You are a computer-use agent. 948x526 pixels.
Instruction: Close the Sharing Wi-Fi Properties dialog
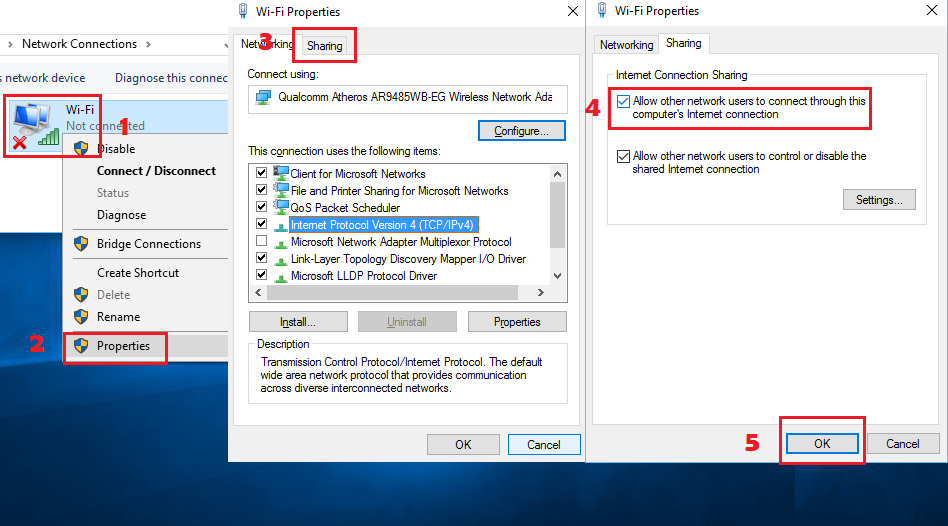(x=932, y=10)
